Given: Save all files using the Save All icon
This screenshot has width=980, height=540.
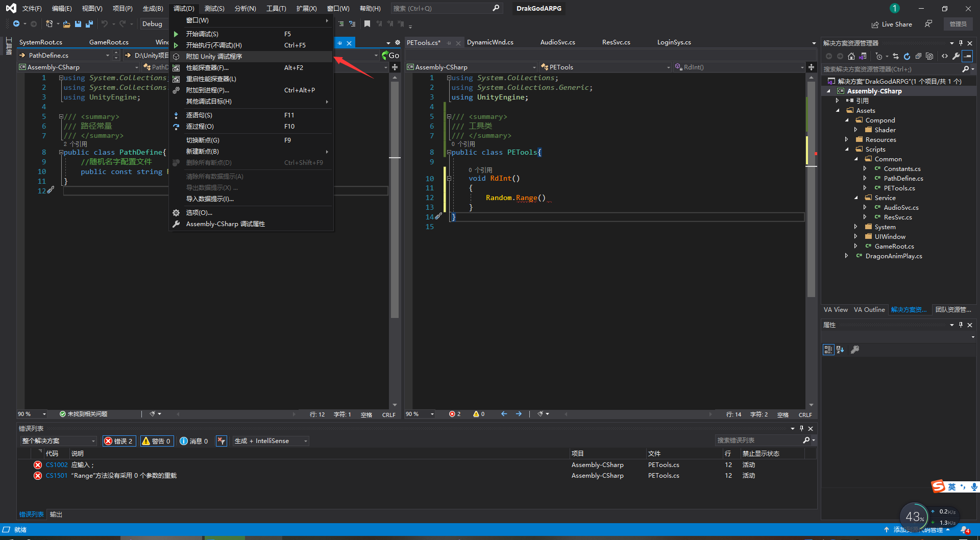Looking at the screenshot, I should (x=89, y=24).
